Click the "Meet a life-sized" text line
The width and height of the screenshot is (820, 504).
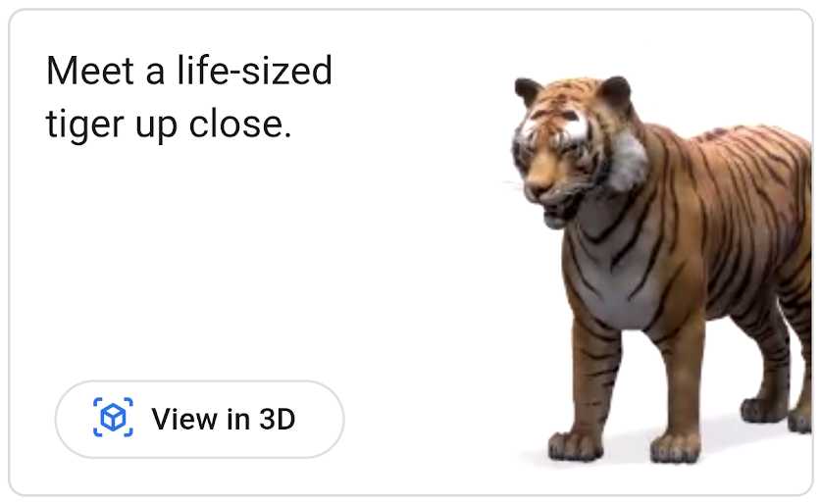click(189, 70)
